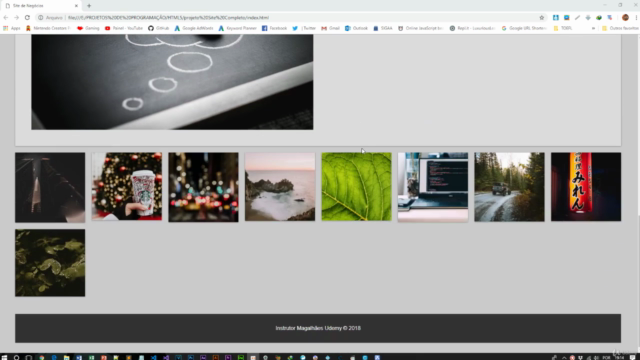Open the Windows Start menu
Screen dimensions: 640x360
pyautogui.click(x=4, y=357)
